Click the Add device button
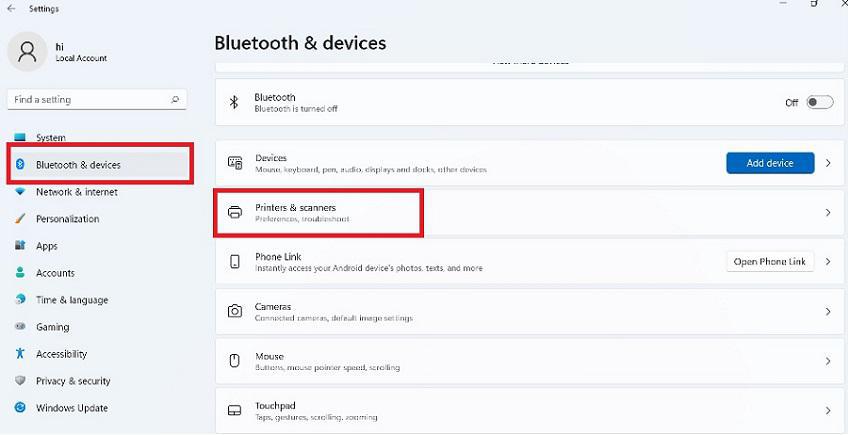This screenshot has height=435, width=848. [x=770, y=163]
